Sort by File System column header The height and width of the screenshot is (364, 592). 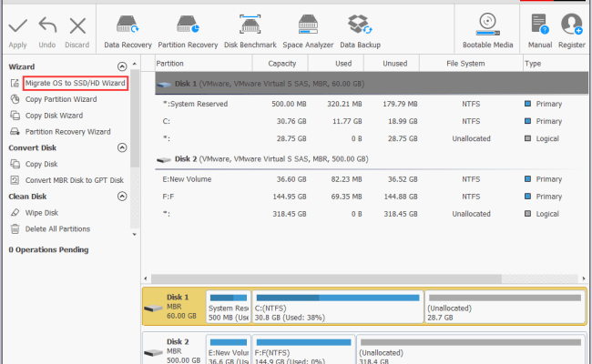click(x=471, y=64)
